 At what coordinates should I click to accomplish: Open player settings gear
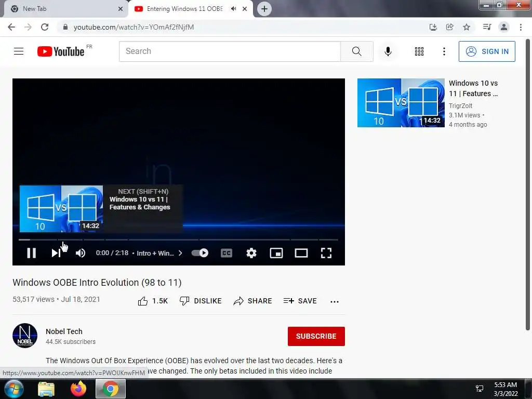(x=251, y=253)
